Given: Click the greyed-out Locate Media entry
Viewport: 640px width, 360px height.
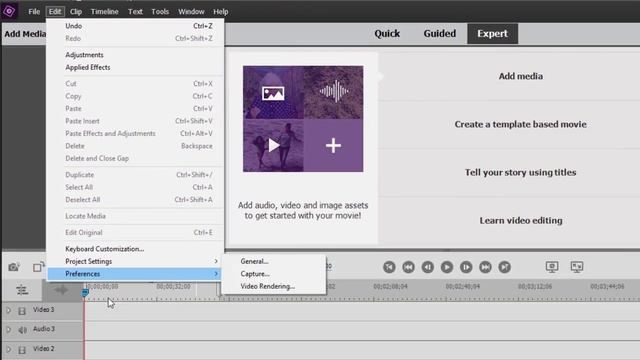Looking at the screenshot, I should 136,216.
